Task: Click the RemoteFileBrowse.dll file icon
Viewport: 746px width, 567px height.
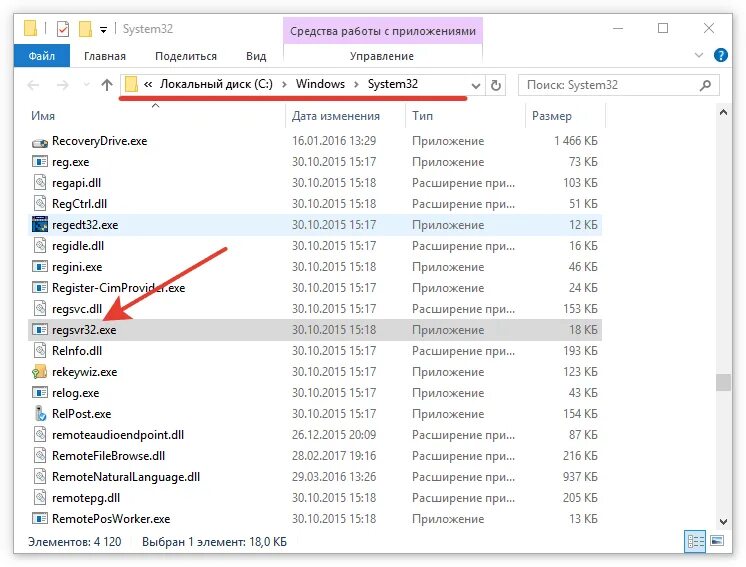Action: pyautogui.click(x=40, y=455)
